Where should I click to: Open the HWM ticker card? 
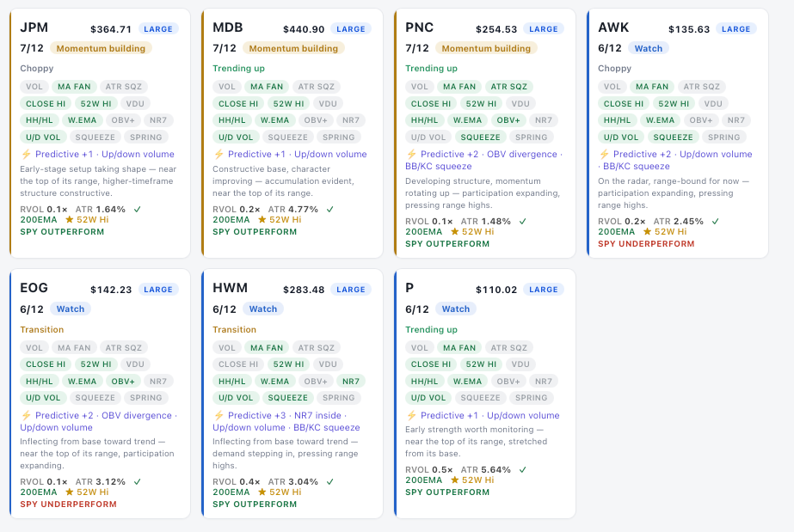[292, 394]
